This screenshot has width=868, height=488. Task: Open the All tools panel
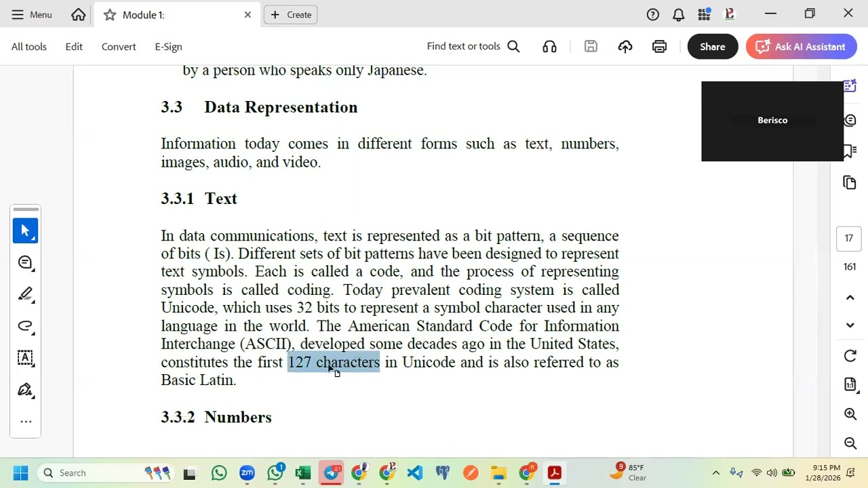29,47
